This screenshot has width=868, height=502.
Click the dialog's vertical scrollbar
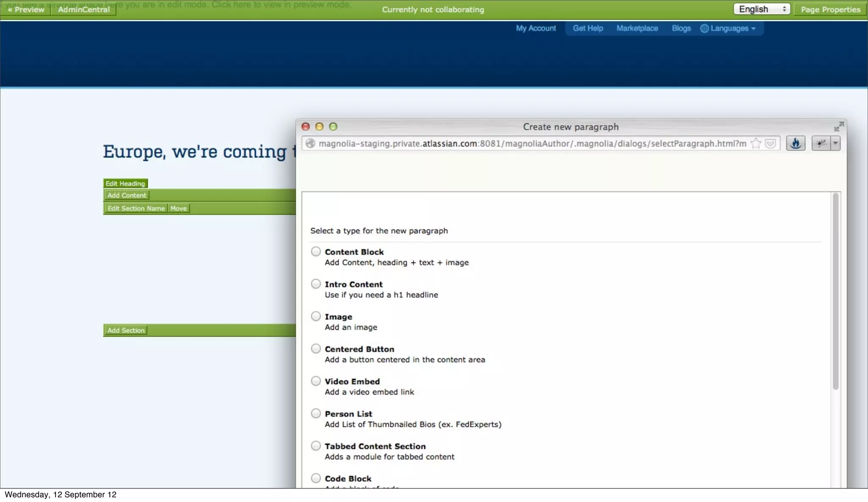pos(835,292)
